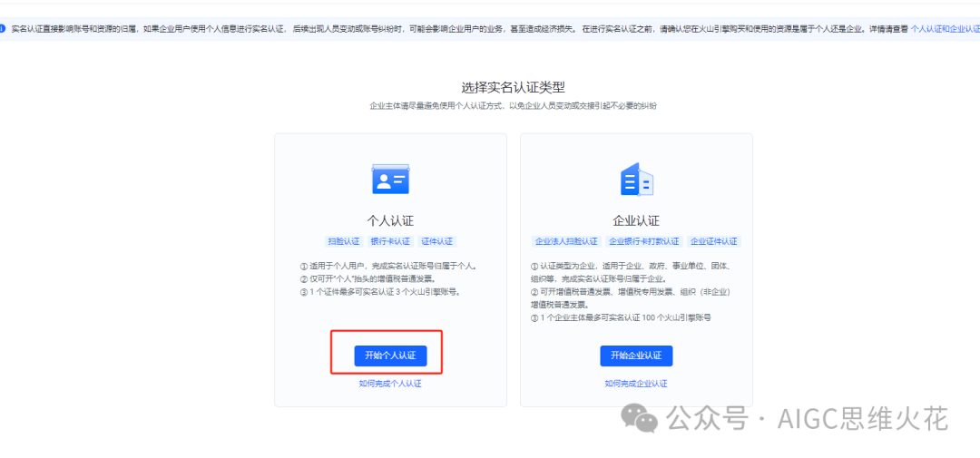Click the 选择实名认证类型 heading
This screenshot has height=458, width=980.
point(513,87)
